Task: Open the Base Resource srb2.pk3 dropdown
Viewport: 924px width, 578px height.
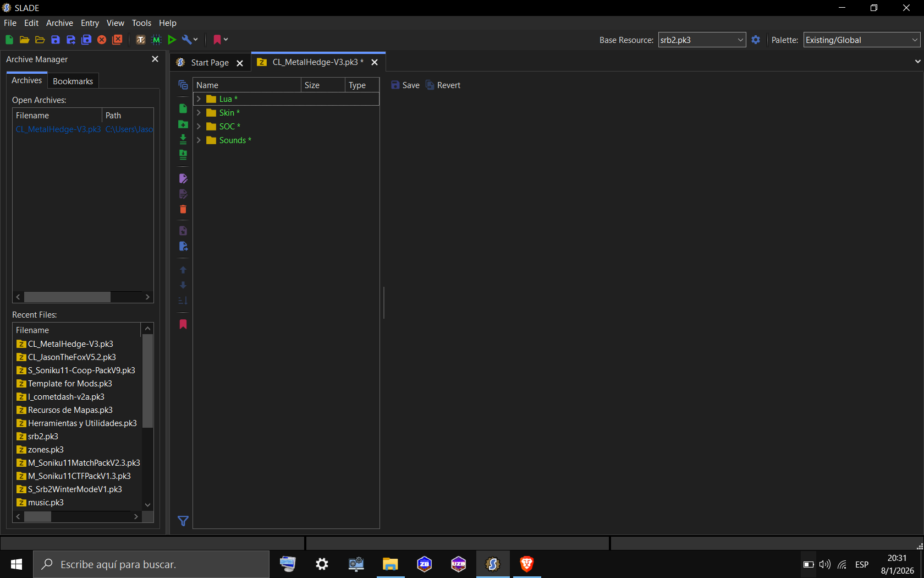Action: click(702, 40)
